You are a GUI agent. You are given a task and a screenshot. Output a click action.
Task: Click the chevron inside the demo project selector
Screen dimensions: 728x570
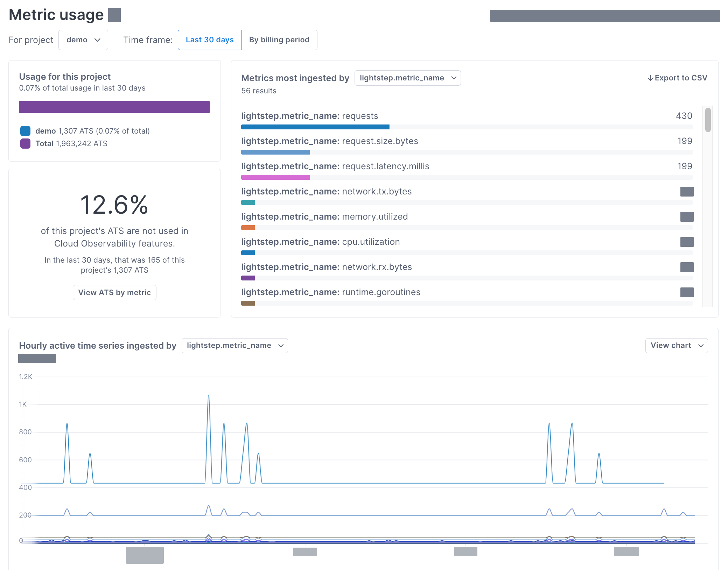[x=98, y=40]
